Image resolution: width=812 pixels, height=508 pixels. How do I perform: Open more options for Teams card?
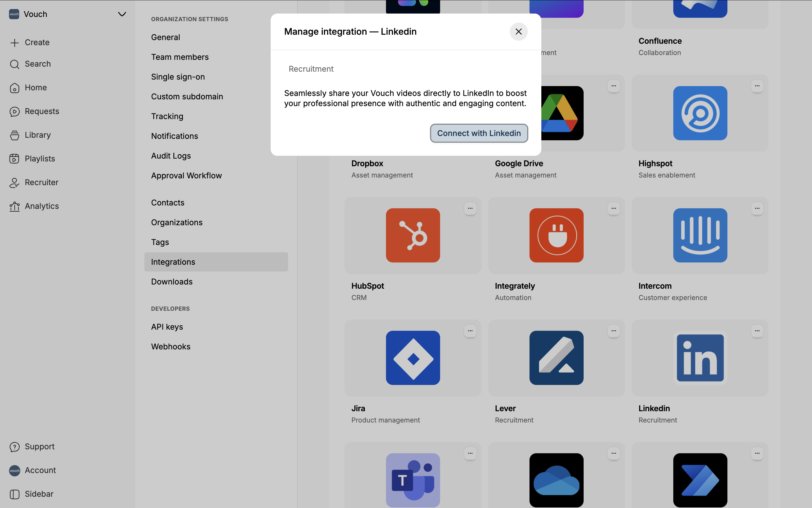click(470, 453)
